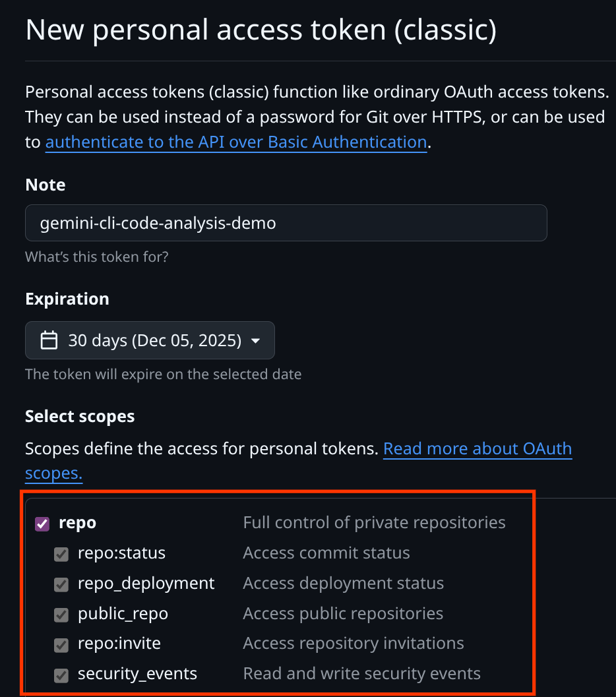This screenshot has width=616, height=697.
Task: Toggle the repo_deployment checkbox
Action: click(x=61, y=584)
